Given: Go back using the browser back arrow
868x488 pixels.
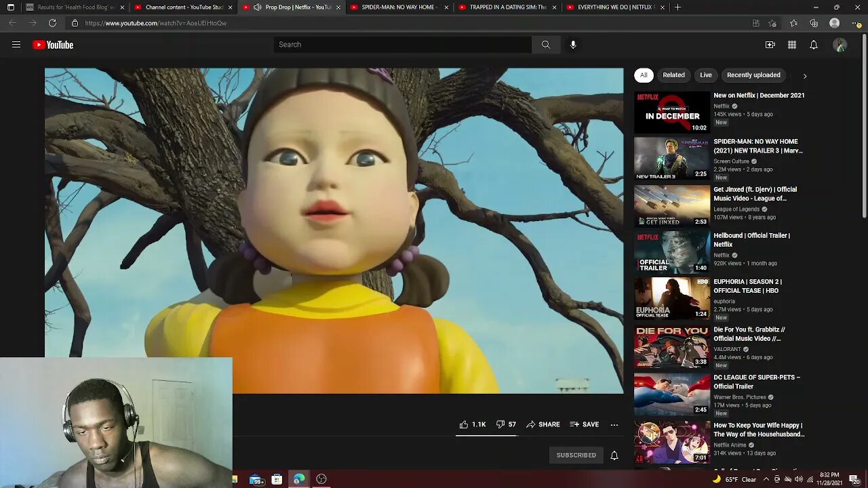Looking at the screenshot, I should point(12,23).
